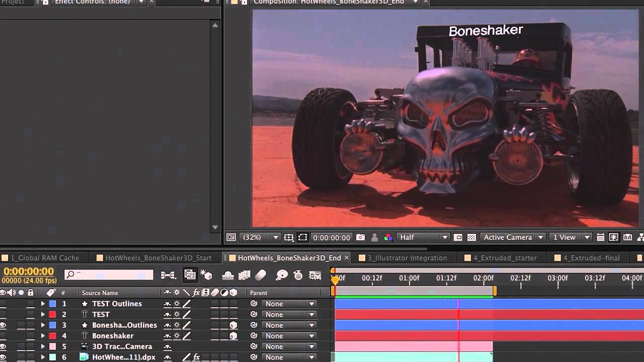Toggle 3D Layer switch on Bonesha...Outlines

coord(233,325)
